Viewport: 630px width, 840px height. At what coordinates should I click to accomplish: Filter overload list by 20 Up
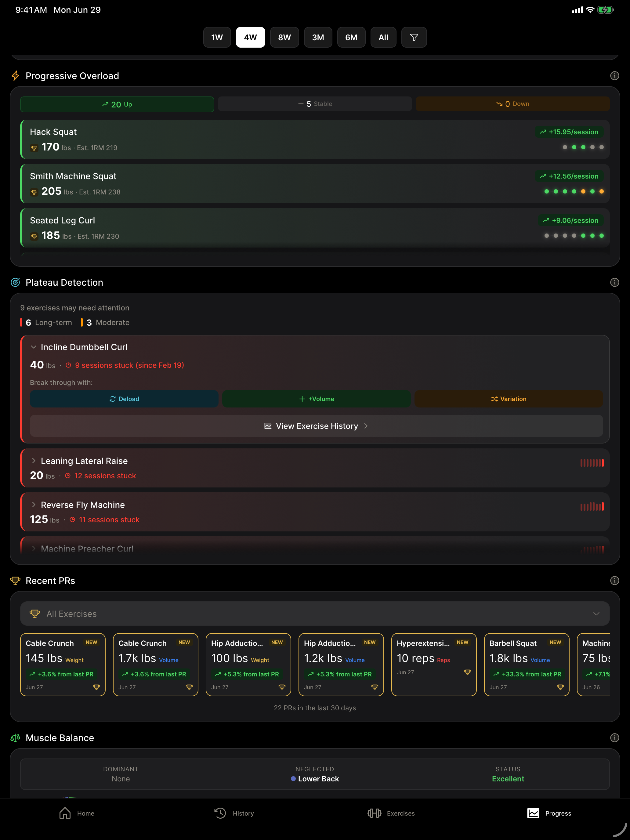[x=117, y=104]
